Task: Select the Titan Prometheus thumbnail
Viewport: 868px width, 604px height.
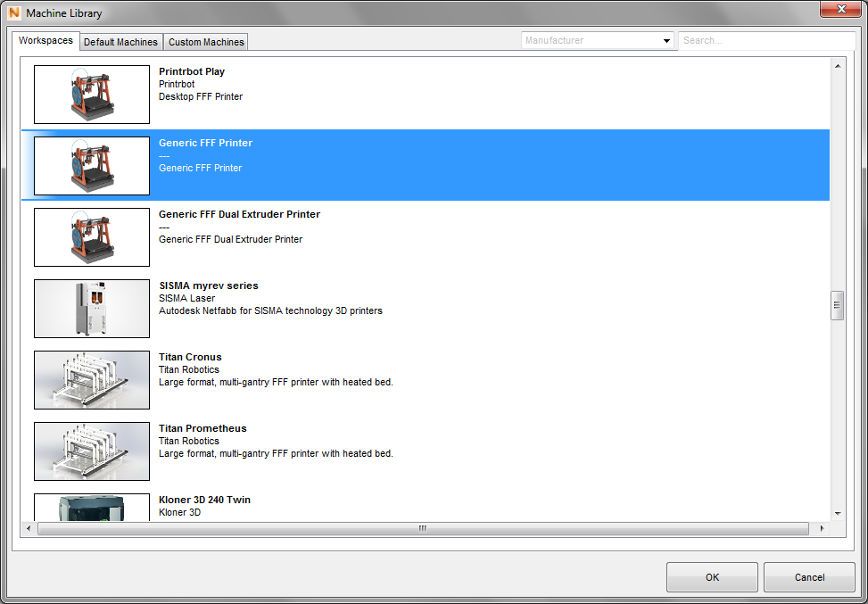Action: point(92,451)
